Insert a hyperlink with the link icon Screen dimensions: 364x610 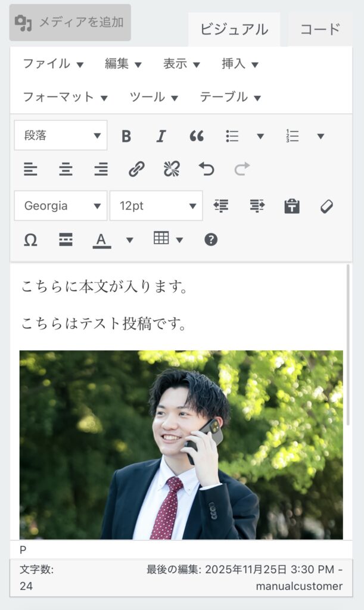[x=136, y=170]
